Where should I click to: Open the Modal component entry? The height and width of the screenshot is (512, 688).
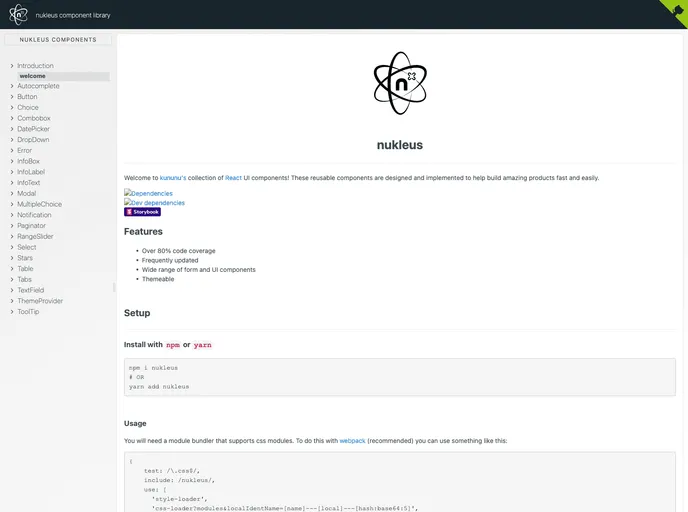pyautogui.click(x=26, y=193)
